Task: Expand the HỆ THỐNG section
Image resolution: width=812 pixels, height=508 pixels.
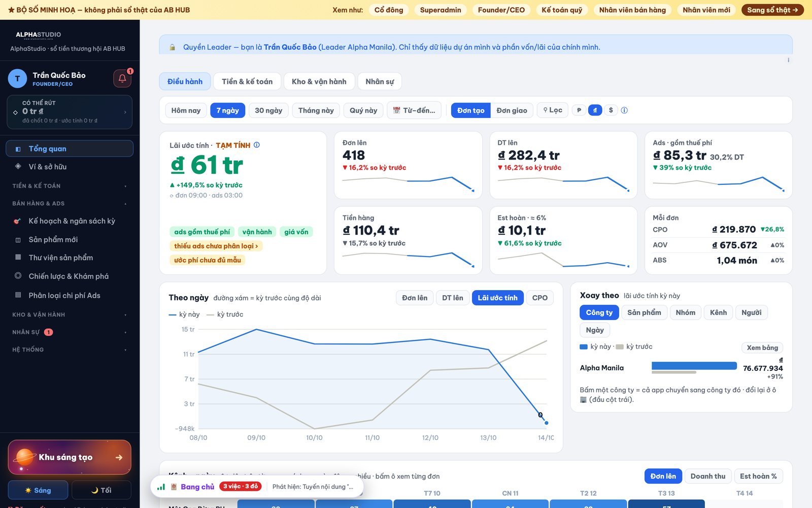Action: click(70, 350)
